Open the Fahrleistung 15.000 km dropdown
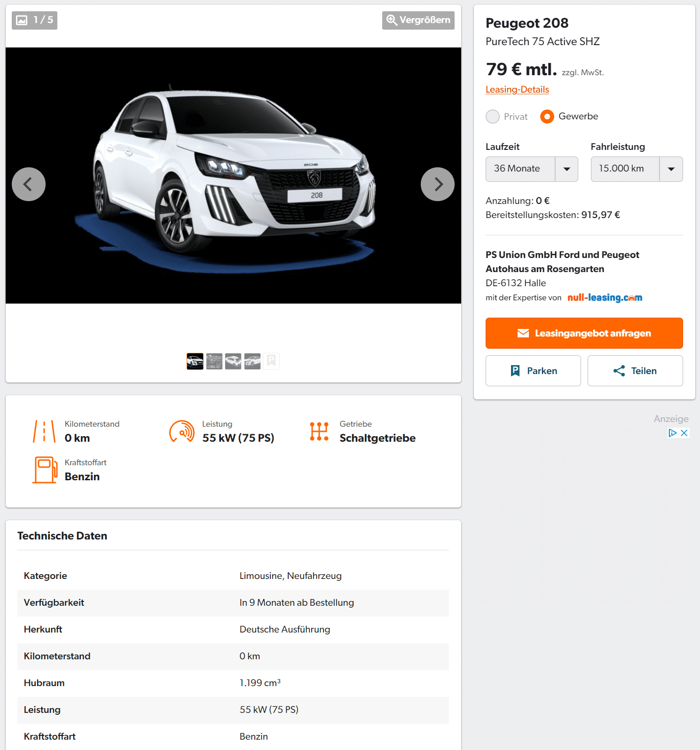Image resolution: width=700 pixels, height=750 pixels. [x=637, y=169]
